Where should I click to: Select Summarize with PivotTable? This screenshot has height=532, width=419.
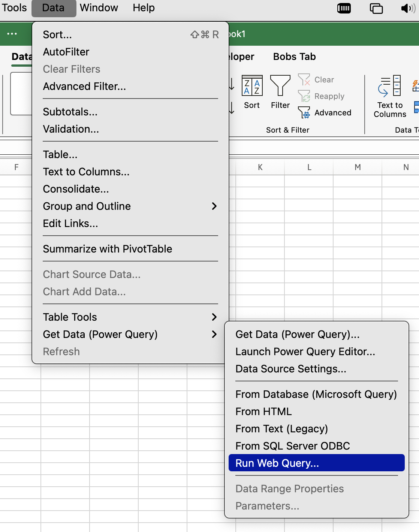point(130,249)
